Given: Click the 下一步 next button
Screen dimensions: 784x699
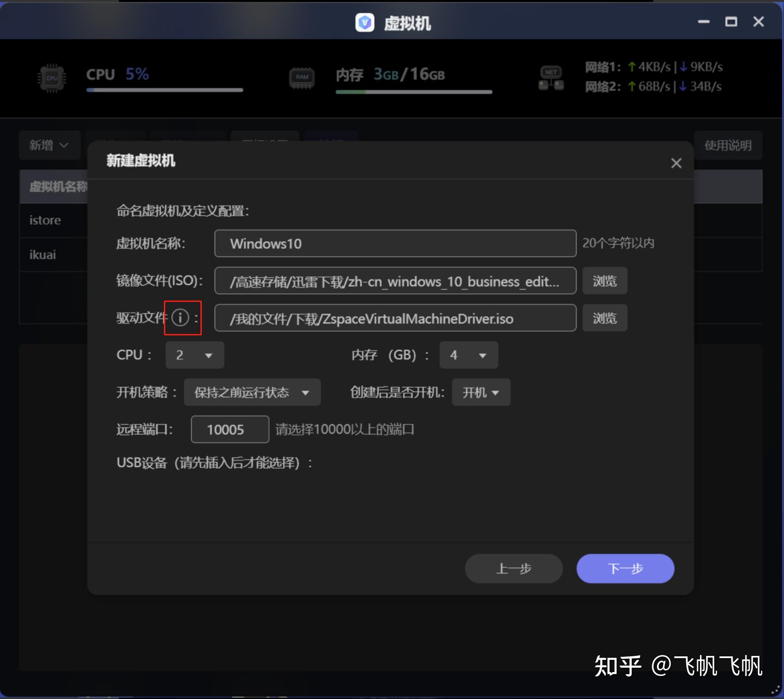Looking at the screenshot, I should click(625, 569).
